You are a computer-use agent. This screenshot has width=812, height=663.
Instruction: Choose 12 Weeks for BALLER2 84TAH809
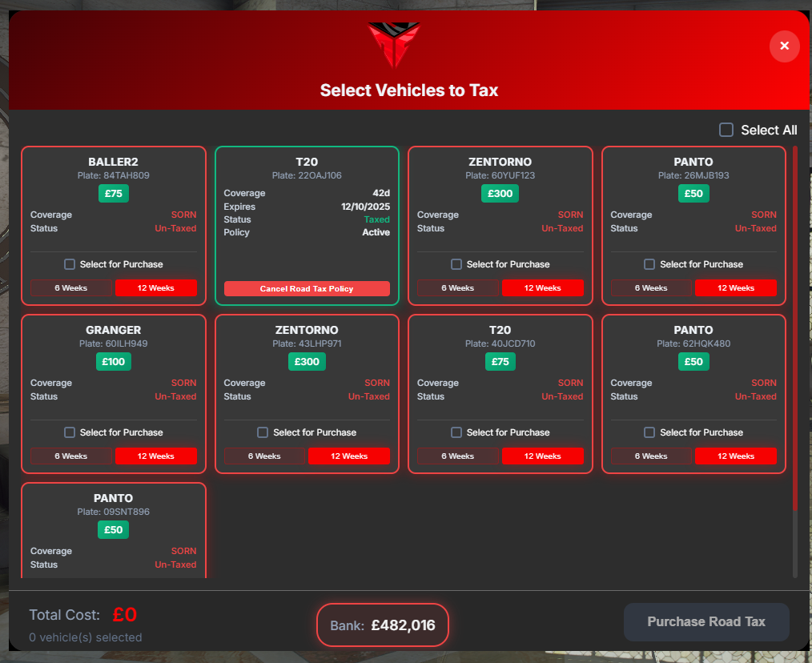(x=156, y=288)
